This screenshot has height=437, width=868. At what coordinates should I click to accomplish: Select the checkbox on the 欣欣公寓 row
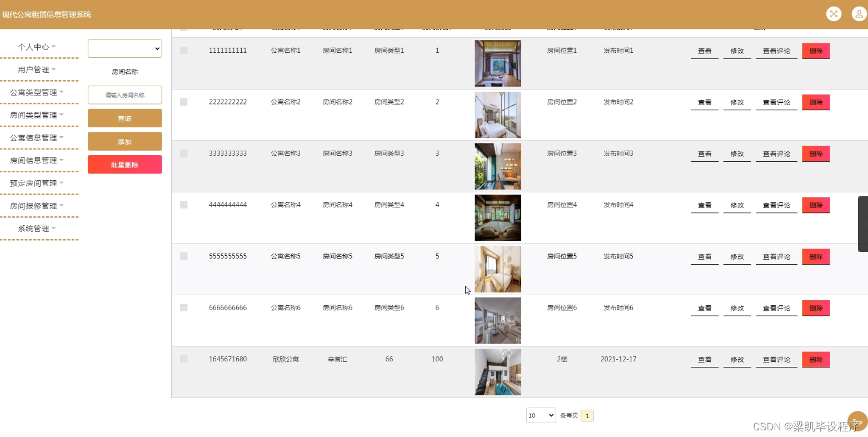(x=183, y=359)
